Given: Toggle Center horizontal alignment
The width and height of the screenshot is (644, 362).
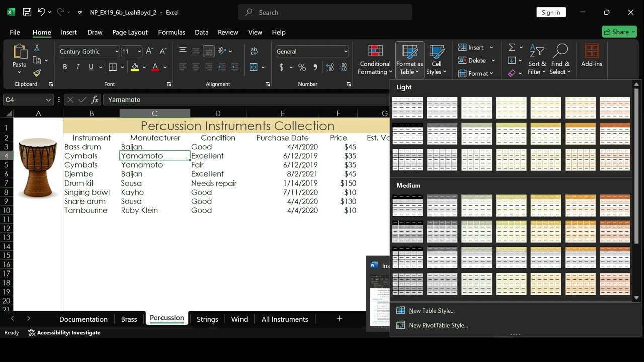Looking at the screenshot, I should (196, 67).
